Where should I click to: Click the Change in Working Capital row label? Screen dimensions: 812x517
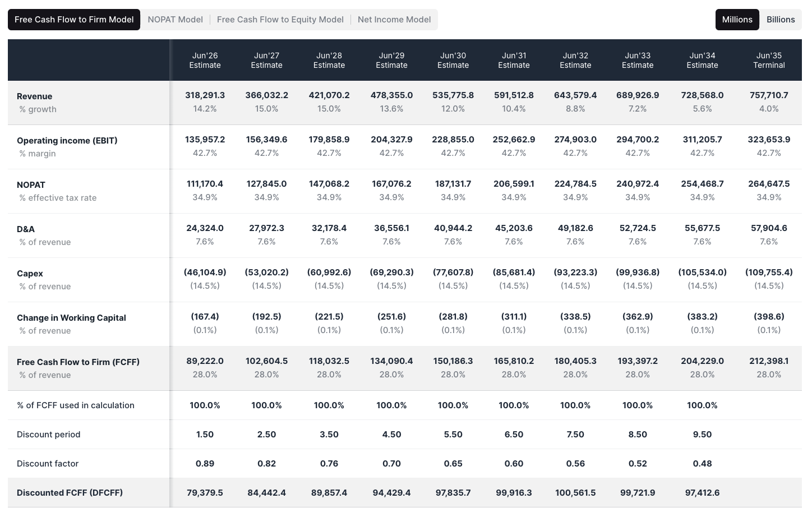point(71,317)
